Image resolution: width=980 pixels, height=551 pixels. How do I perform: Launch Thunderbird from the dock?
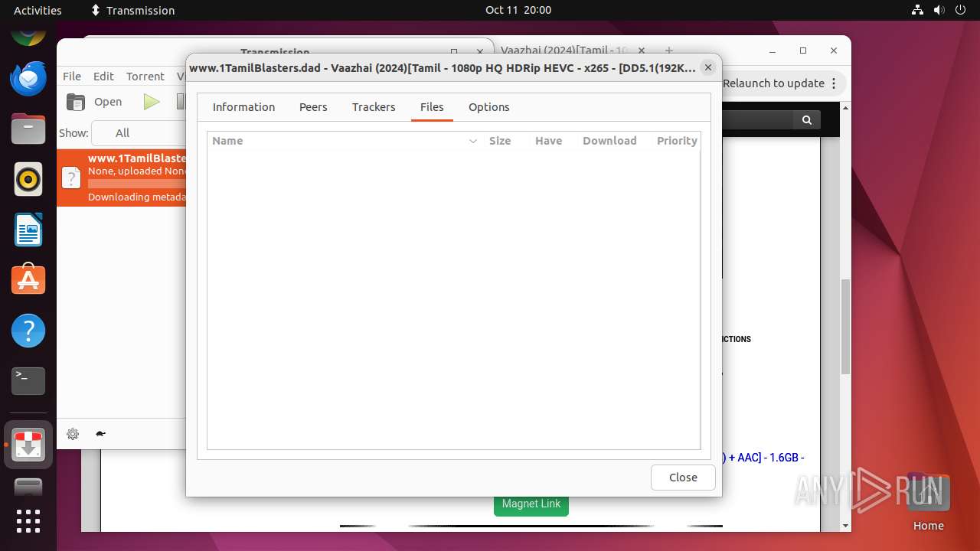(28, 79)
